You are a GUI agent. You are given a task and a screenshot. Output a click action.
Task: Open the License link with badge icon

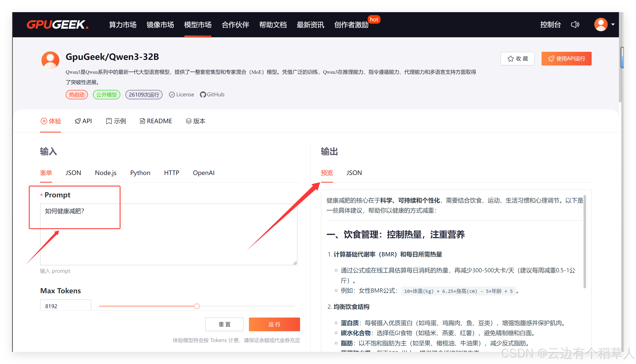(182, 94)
